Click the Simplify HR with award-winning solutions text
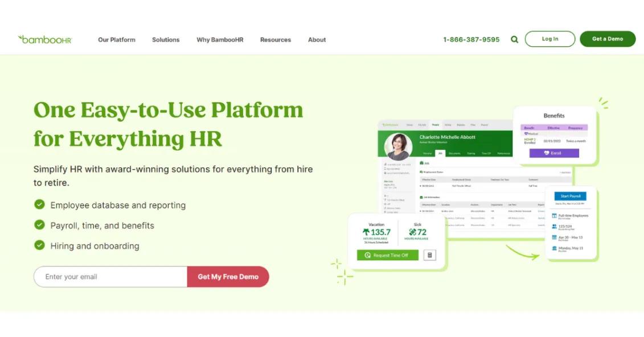The image size is (644, 337). click(173, 176)
